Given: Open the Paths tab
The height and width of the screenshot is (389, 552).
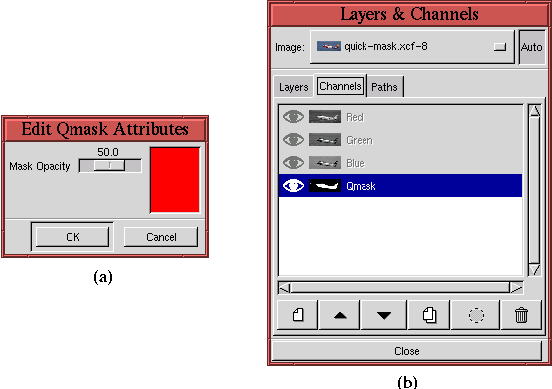Looking at the screenshot, I should point(384,87).
